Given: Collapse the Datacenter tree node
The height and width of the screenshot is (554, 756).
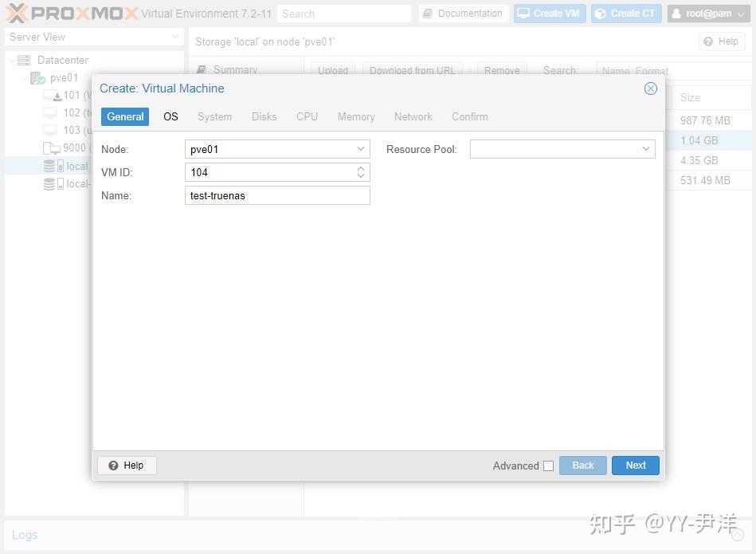Looking at the screenshot, I should pyautogui.click(x=10, y=60).
